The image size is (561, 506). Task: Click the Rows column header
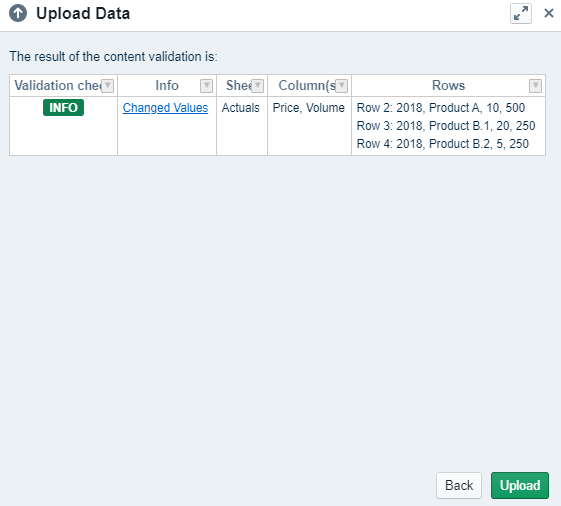coord(448,86)
